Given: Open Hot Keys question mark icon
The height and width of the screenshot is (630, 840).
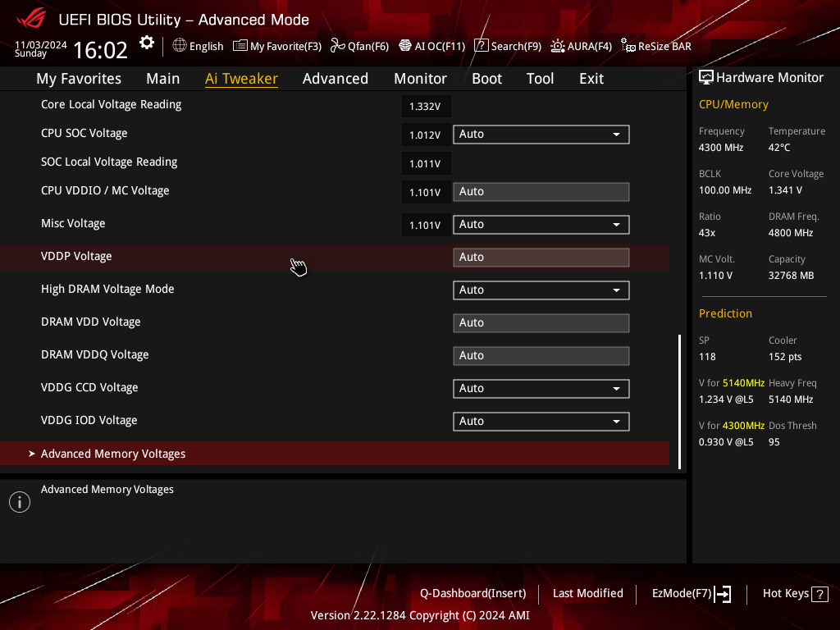Looking at the screenshot, I should (819, 594).
